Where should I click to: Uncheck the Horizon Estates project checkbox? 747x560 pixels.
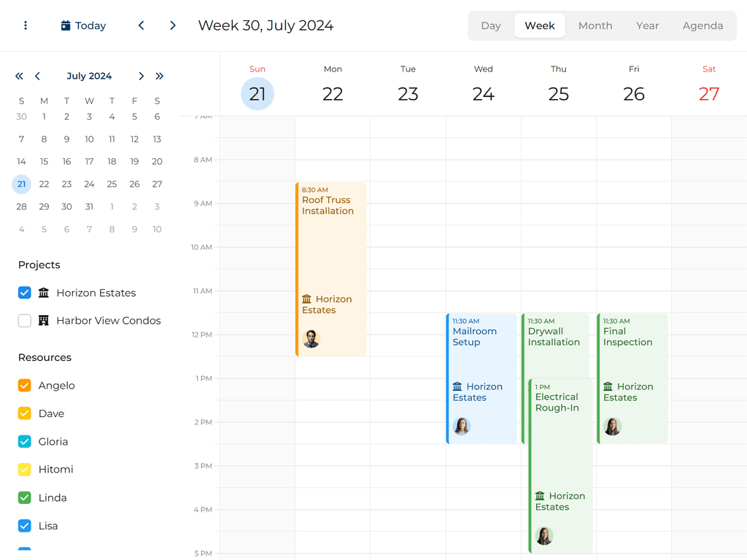click(x=25, y=293)
